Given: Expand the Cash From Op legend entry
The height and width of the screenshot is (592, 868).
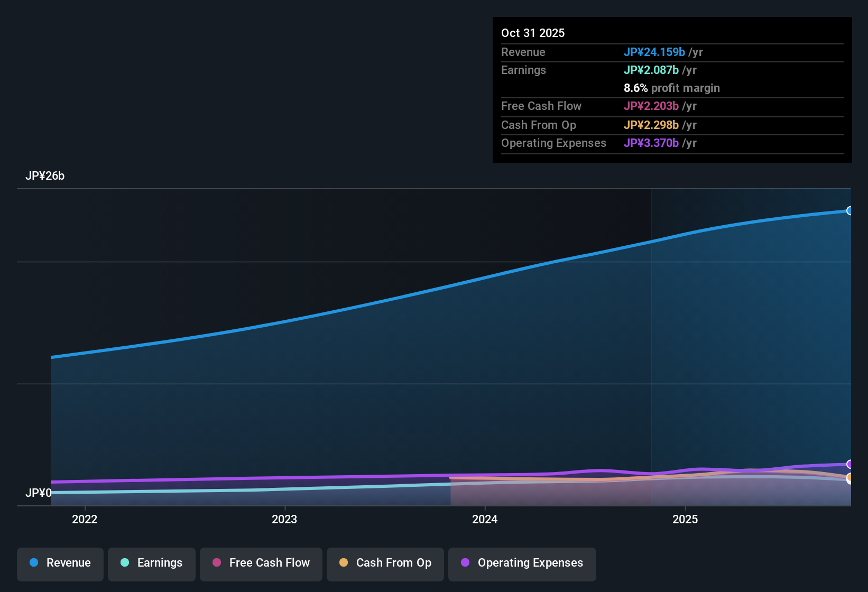Looking at the screenshot, I should coord(385,563).
